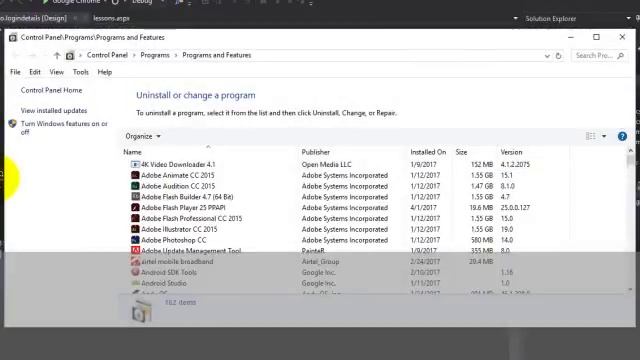Click the Up arrow navigation button
The height and width of the screenshot is (360, 640).
[x=57, y=56]
